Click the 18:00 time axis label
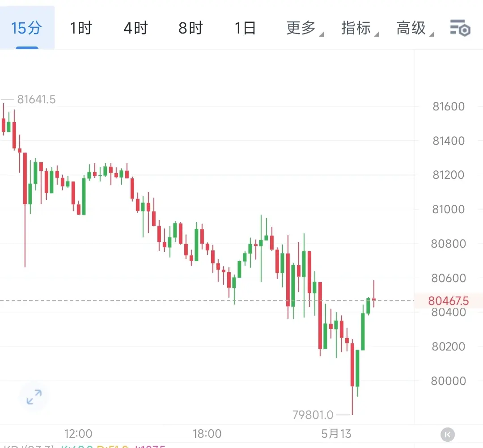Viewport: 483px width, 448px height. pyautogui.click(x=207, y=434)
